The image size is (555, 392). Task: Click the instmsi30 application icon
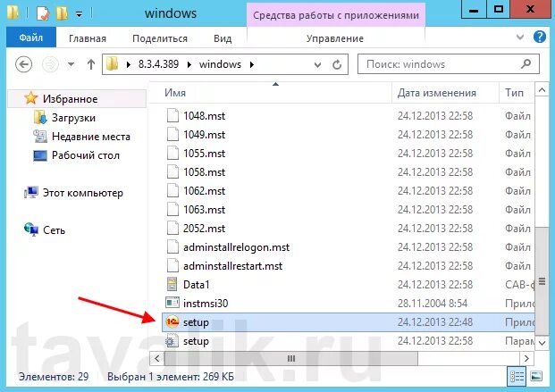click(x=172, y=303)
